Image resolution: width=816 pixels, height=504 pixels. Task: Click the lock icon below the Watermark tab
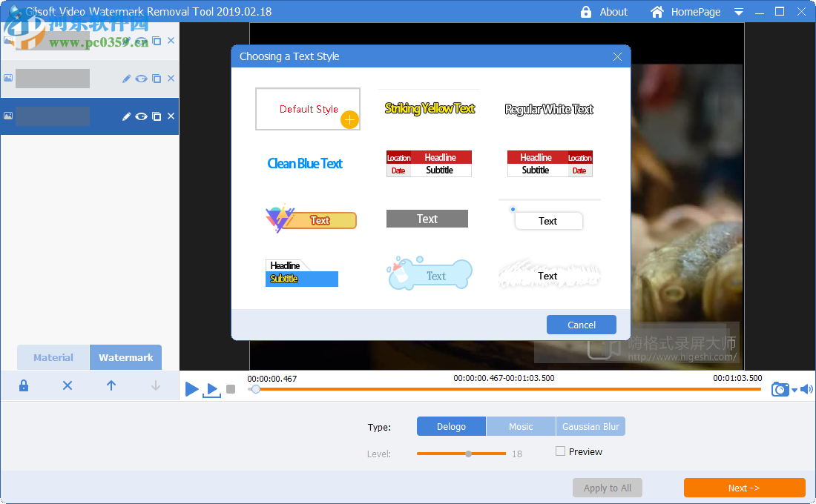point(23,385)
